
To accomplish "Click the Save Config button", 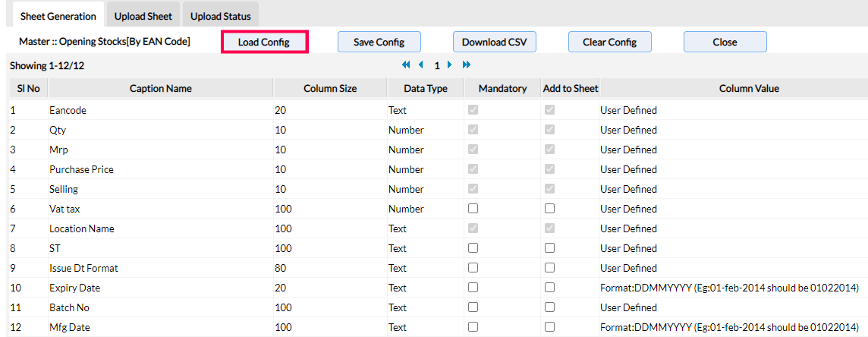I will [x=379, y=42].
